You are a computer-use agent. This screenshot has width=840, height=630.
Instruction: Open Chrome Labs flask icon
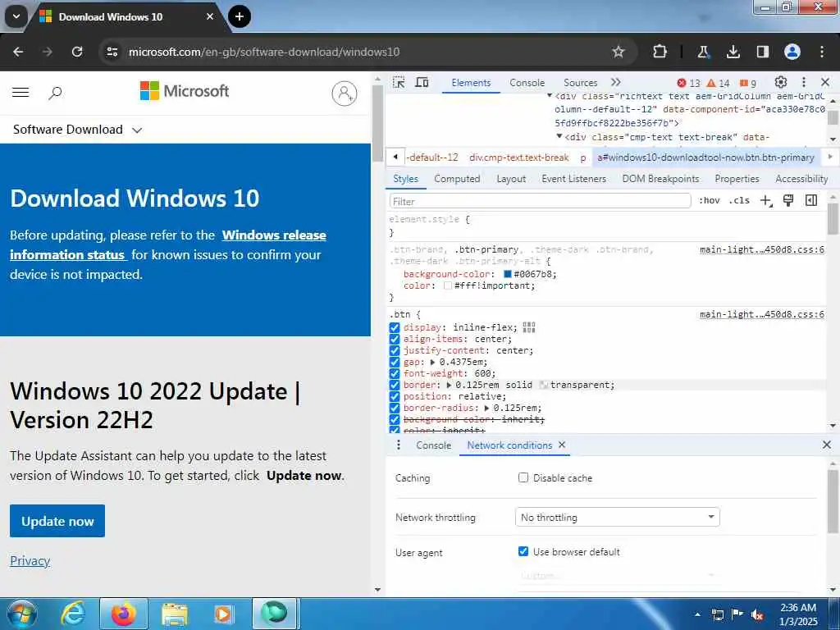(703, 52)
